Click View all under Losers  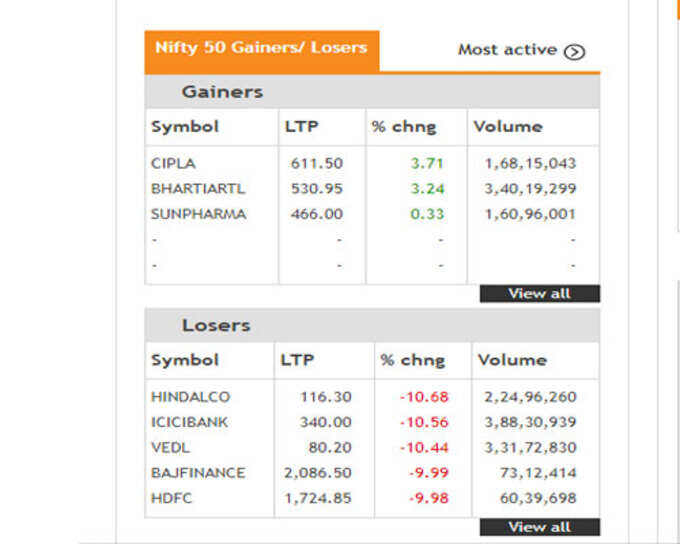click(540, 527)
